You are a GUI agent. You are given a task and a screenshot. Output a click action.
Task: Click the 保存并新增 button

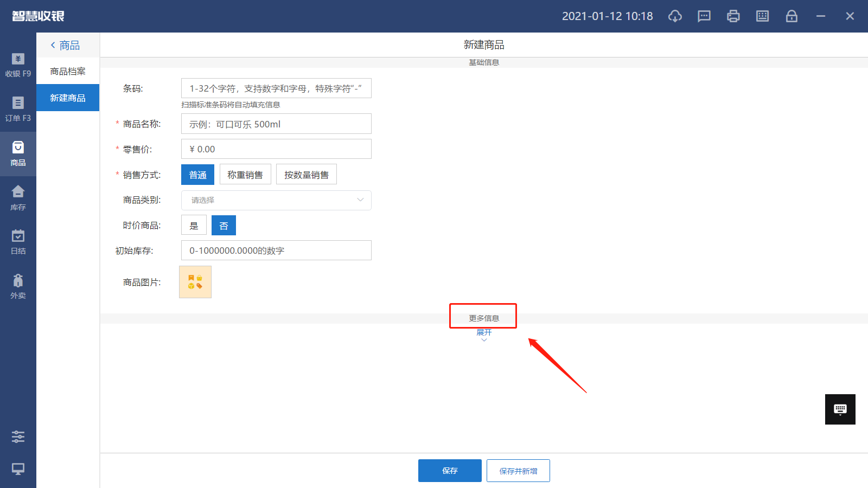(x=518, y=470)
